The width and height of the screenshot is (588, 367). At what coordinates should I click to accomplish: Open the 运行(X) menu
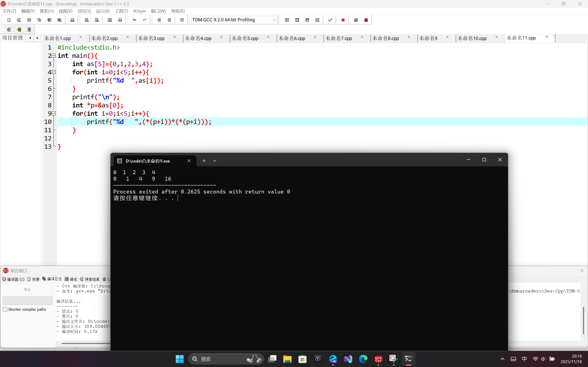pyautogui.click(x=102, y=11)
